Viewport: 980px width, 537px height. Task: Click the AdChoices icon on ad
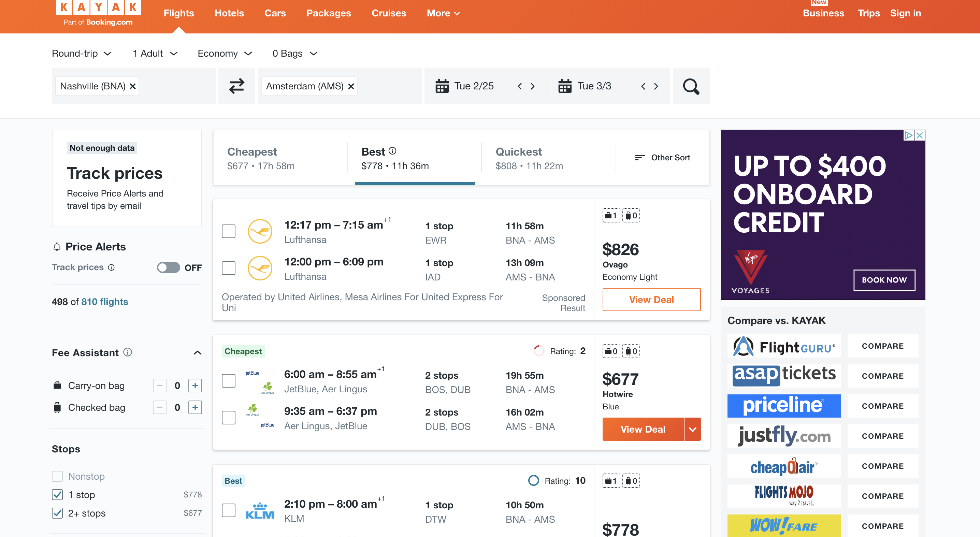pyautogui.click(x=908, y=135)
